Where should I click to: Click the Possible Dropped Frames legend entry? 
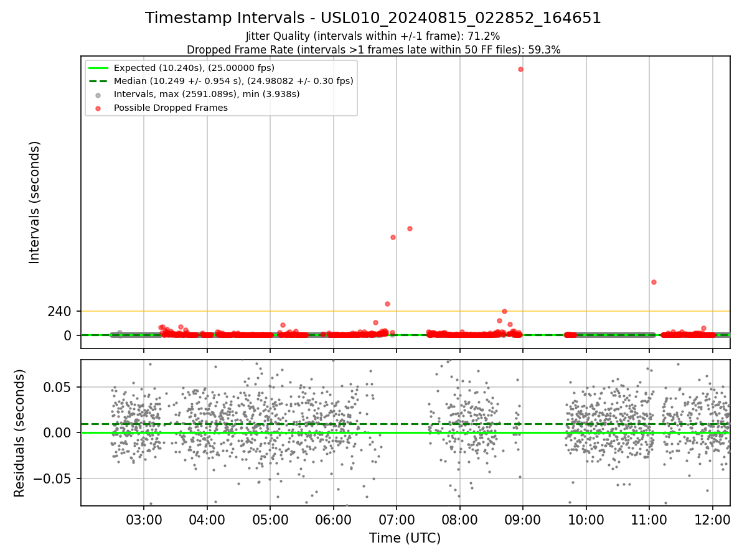pos(171,108)
